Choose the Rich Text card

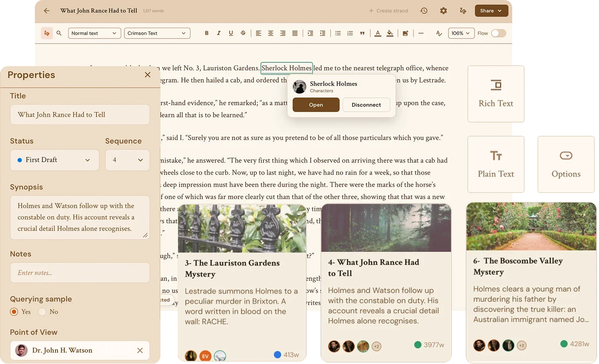[496, 94]
